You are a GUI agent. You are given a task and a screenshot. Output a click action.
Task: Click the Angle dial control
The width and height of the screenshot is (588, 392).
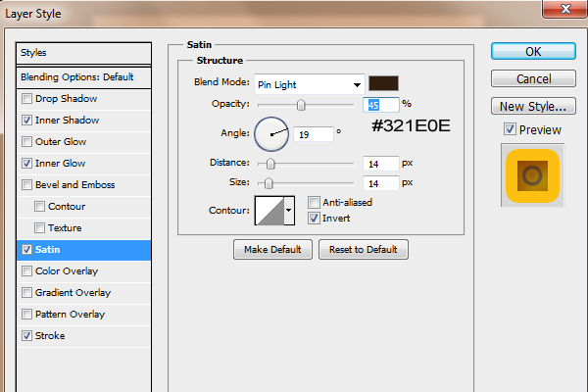271,134
